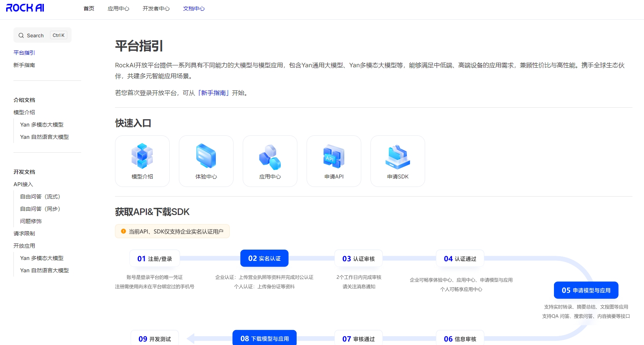Open Yan 自然语言大模型 under 模型介绍
Screen dimensions: 644x345
[x=45, y=137]
